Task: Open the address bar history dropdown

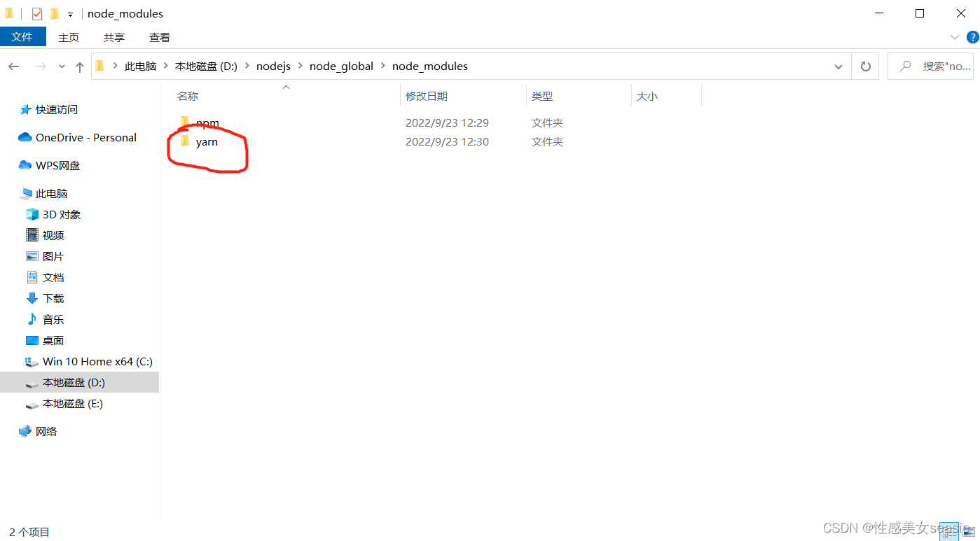Action: (x=838, y=66)
